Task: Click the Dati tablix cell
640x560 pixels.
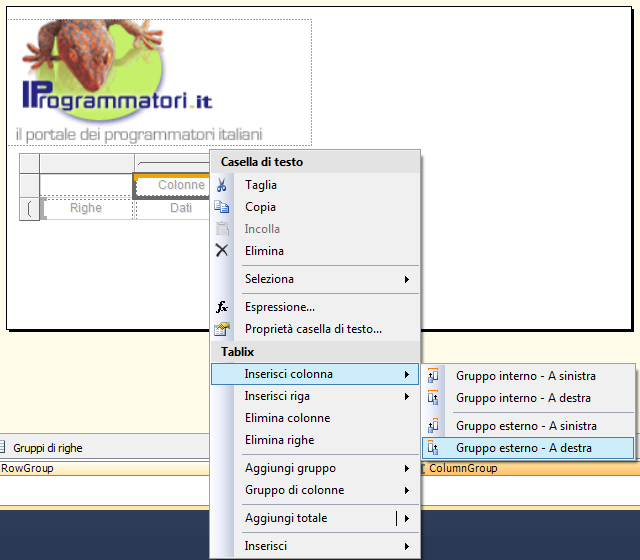Action: (x=172, y=208)
